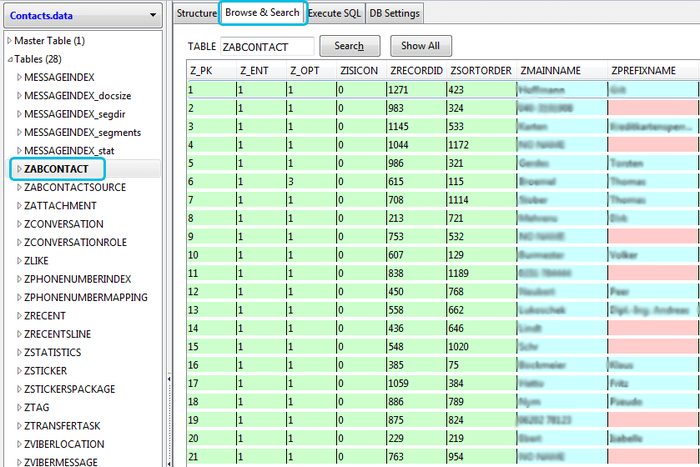Expand the Master Table (1) node

tap(9, 41)
